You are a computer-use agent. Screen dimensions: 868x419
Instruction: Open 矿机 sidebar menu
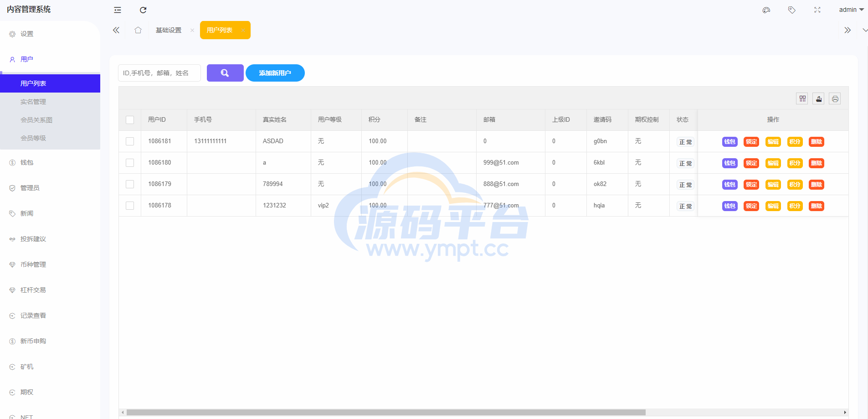pos(50,367)
